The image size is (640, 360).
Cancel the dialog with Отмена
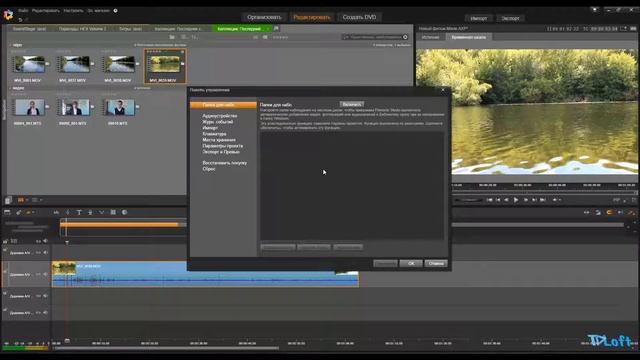[x=436, y=263]
